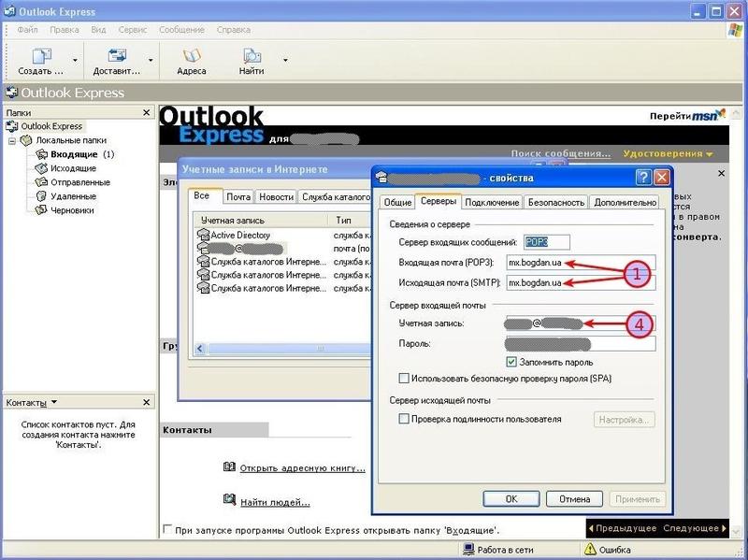This screenshot has height=560, width=748.
Task: Click the Перейти msn link
Action: click(688, 115)
